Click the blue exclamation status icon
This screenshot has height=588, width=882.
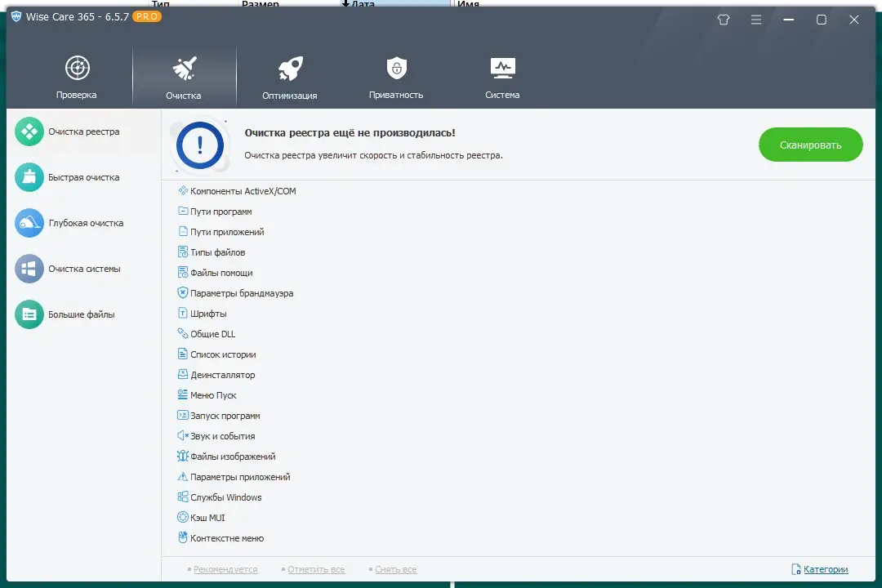tap(200, 145)
